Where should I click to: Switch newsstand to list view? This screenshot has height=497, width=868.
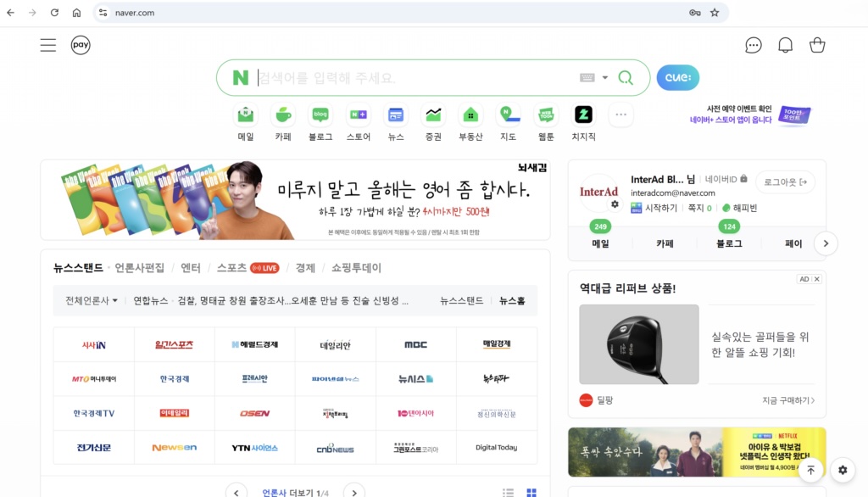click(509, 493)
